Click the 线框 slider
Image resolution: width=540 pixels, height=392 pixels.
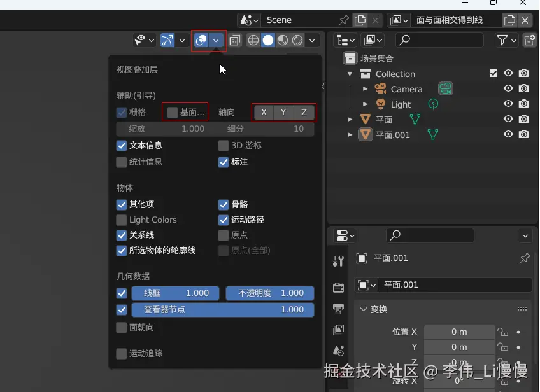click(x=175, y=293)
